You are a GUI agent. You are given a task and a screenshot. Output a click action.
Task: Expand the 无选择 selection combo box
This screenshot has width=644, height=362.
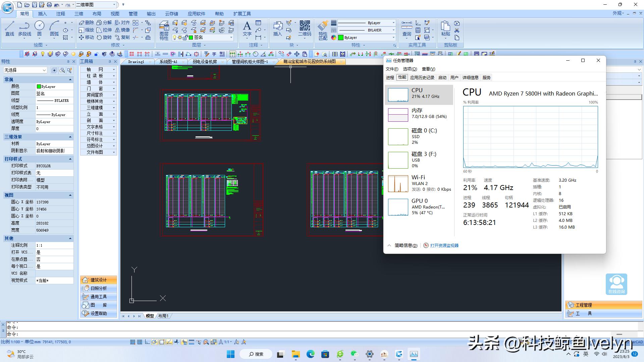pyautogui.click(x=44, y=70)
